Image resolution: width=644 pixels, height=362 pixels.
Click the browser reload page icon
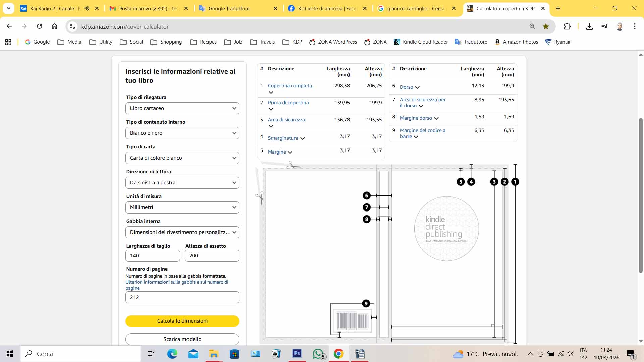point(39,26)
